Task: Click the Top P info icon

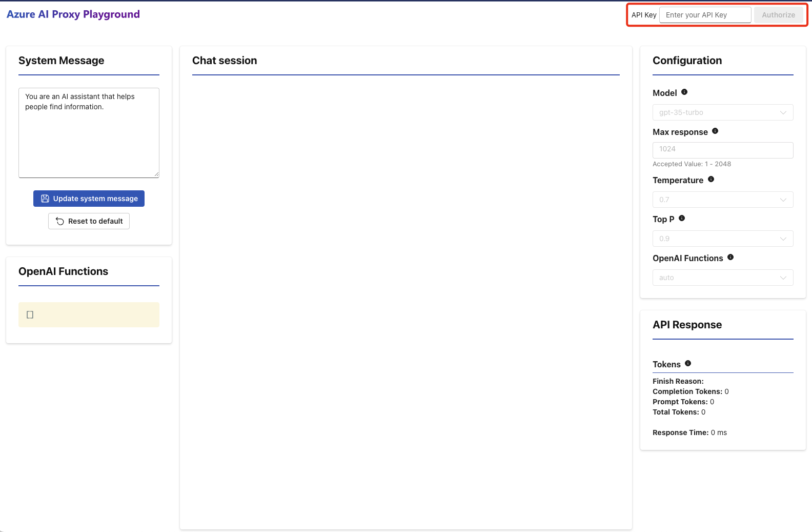Action: (x=682, y=219)
